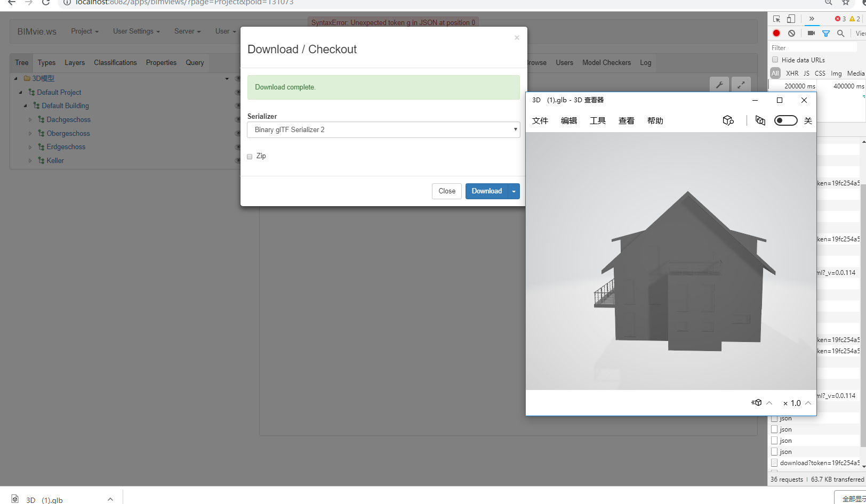Click the yellow warning count badge in DevTools
Image resolution: width=866 pixels, height=504 pixels.
855,19
